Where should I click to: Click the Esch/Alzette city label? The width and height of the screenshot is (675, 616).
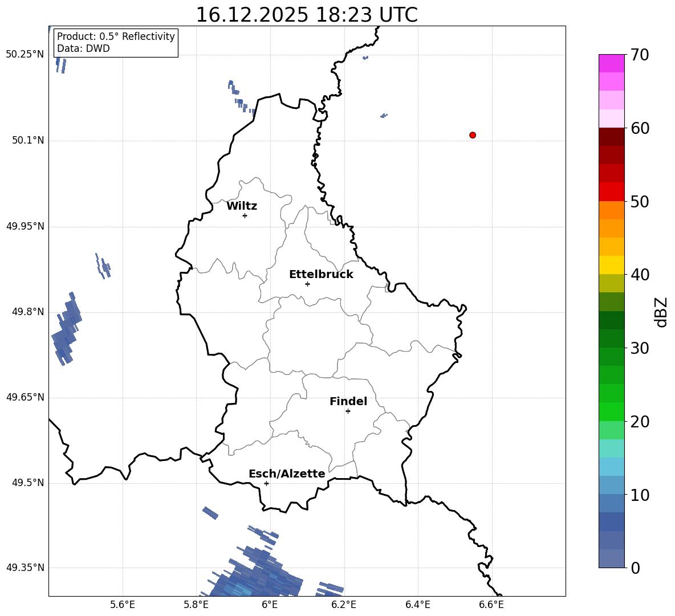pyautogui.click(x=287, y=474)
